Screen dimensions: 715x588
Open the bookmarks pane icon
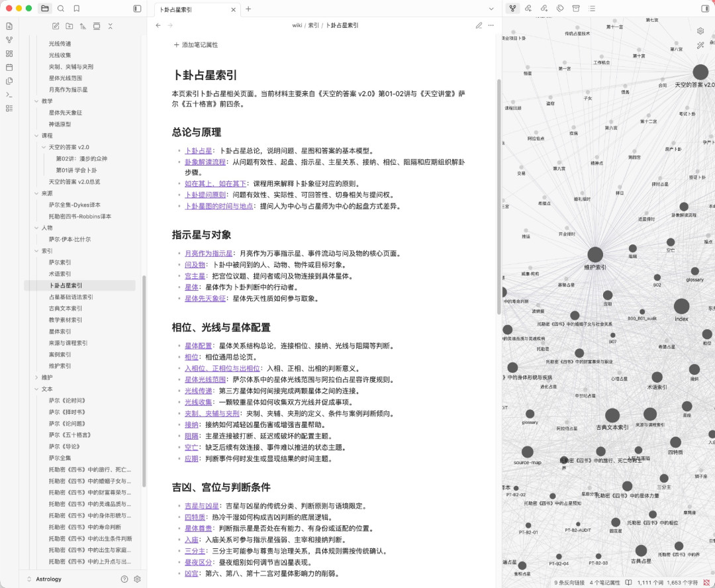tap(77, 8)
